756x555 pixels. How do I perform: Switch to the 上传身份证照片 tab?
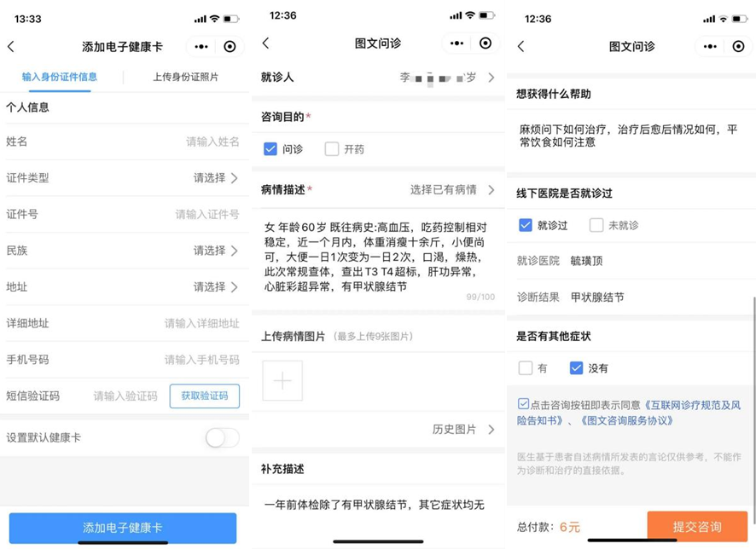click(186, 77)
